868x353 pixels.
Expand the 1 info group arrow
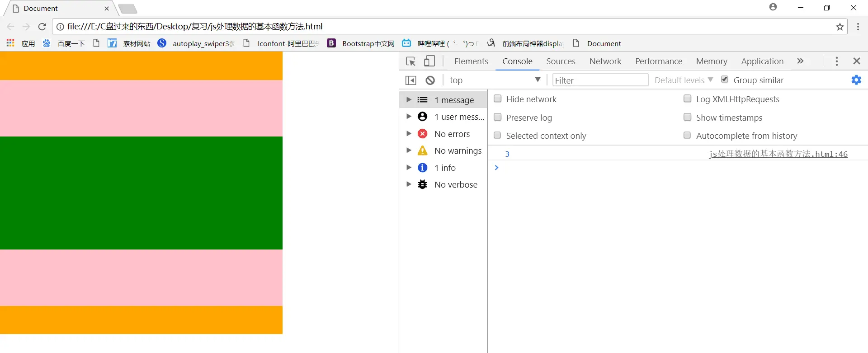coord(409,167)
